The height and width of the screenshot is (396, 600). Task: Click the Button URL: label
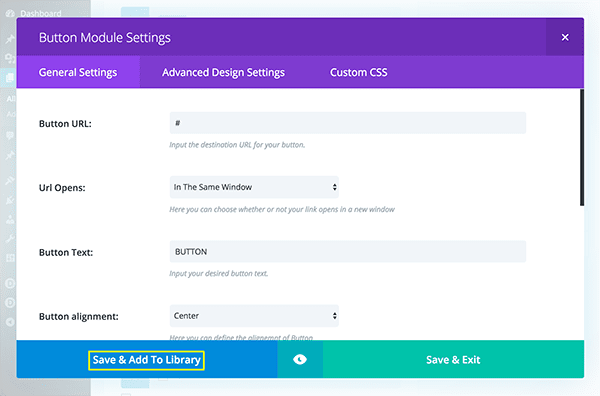coord(65,124)
